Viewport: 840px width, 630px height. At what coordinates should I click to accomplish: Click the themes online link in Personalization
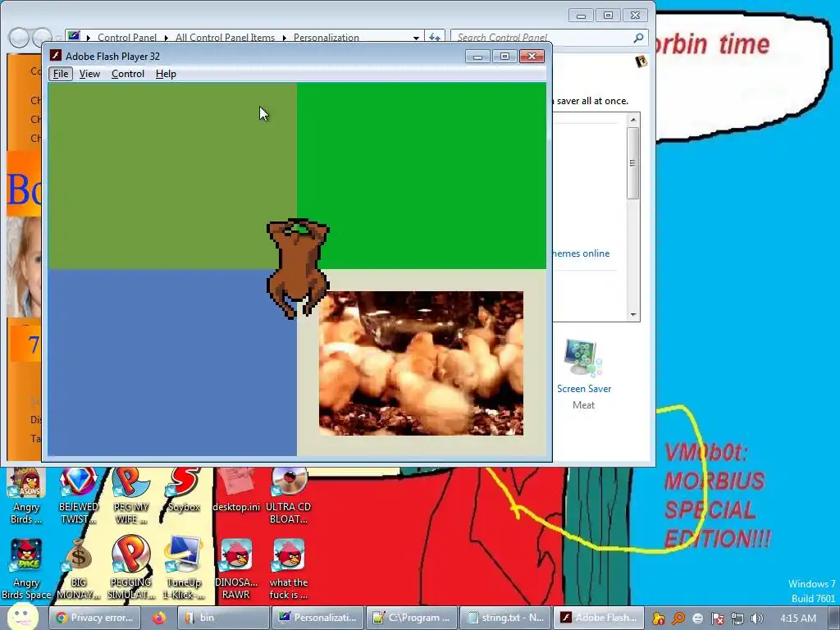point(581,253)
